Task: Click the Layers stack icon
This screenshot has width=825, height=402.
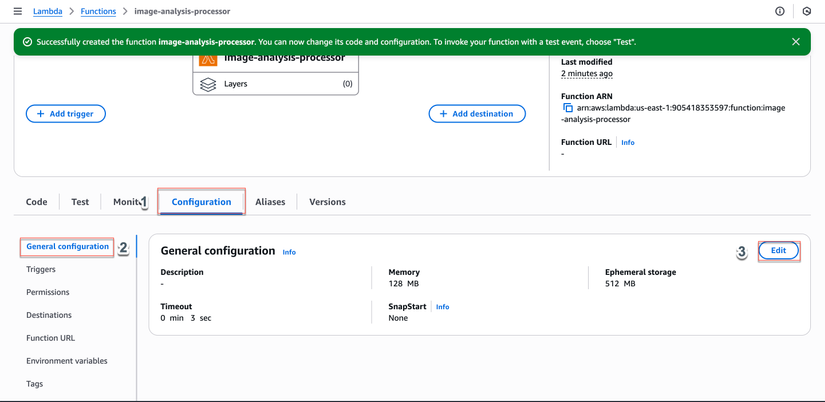Action: point(208,84)
